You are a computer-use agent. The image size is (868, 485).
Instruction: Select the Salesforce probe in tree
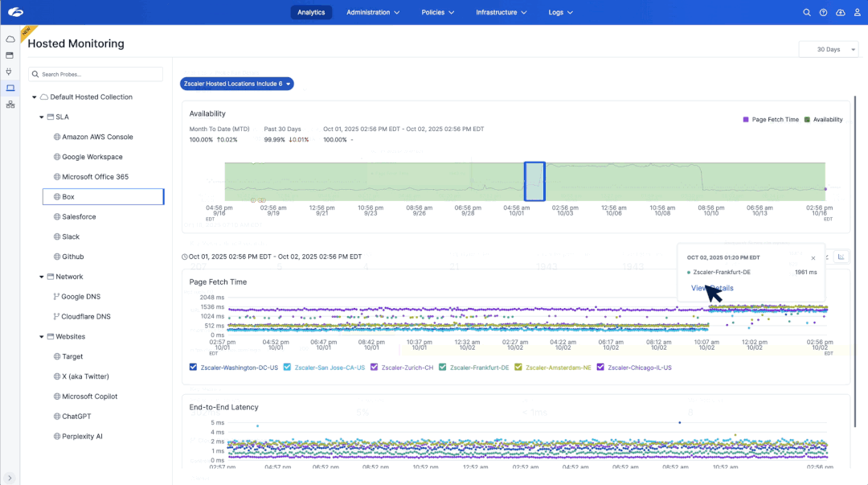79,217
